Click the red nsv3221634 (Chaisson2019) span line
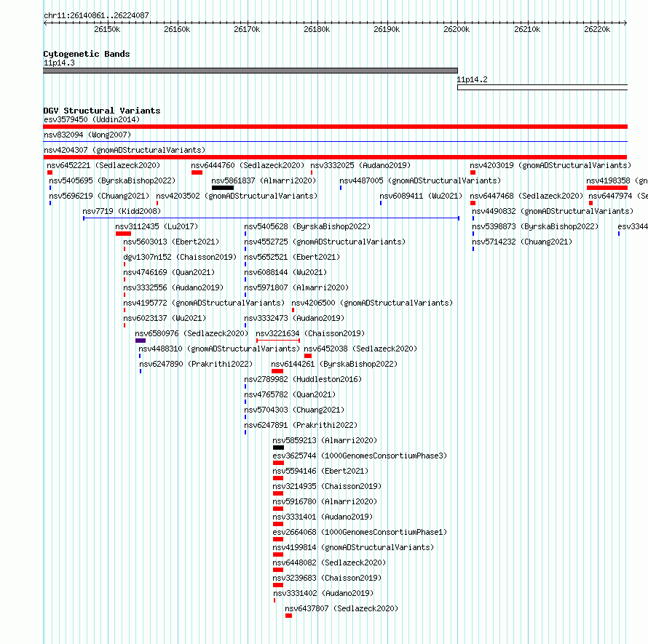The width and height of the screenshot is (648, 644). tap(278, 341)
